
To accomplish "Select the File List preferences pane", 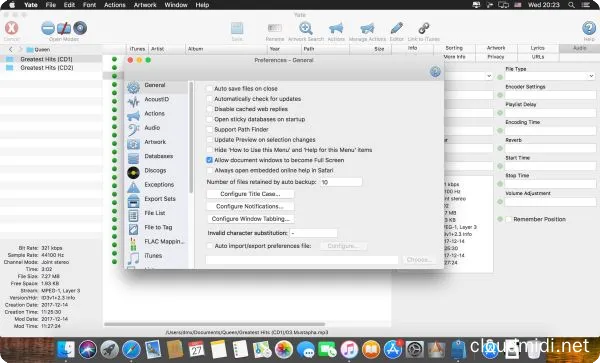I will (156, 214).
